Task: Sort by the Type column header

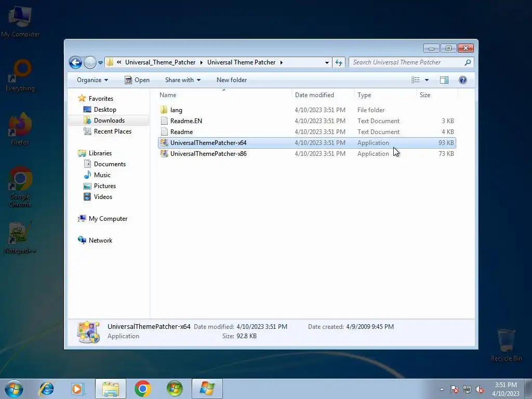Action: coord(385,95)
